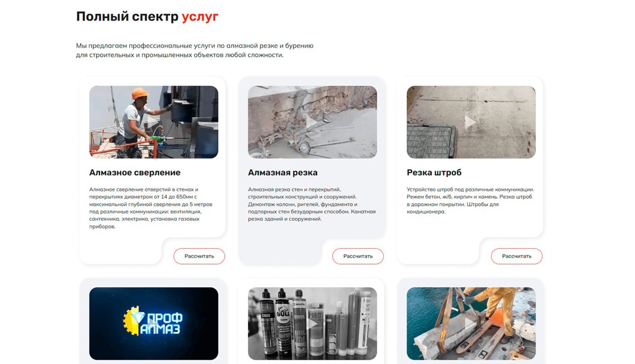Viewport: 635px width, 364px height.
Task: Click the Алмазное сверление description text
Action: [x=151, y=208]
